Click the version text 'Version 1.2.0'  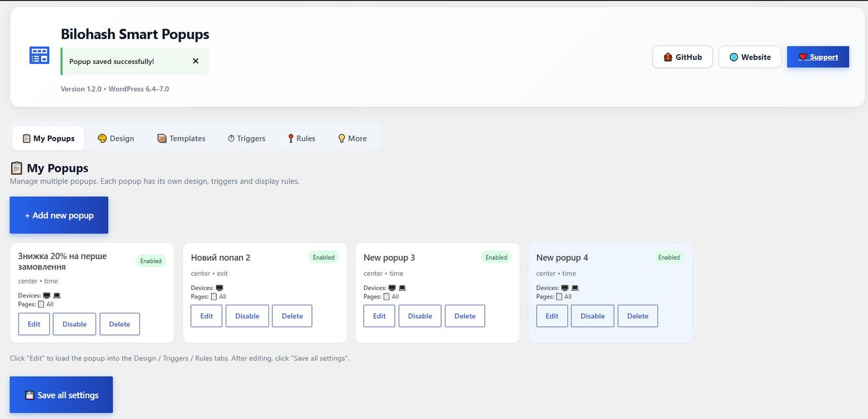[81, 89]
